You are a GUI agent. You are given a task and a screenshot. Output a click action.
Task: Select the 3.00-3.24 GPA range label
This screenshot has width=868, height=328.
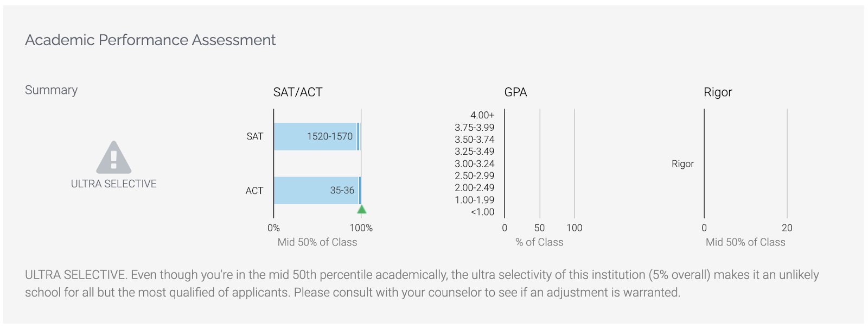475,163
